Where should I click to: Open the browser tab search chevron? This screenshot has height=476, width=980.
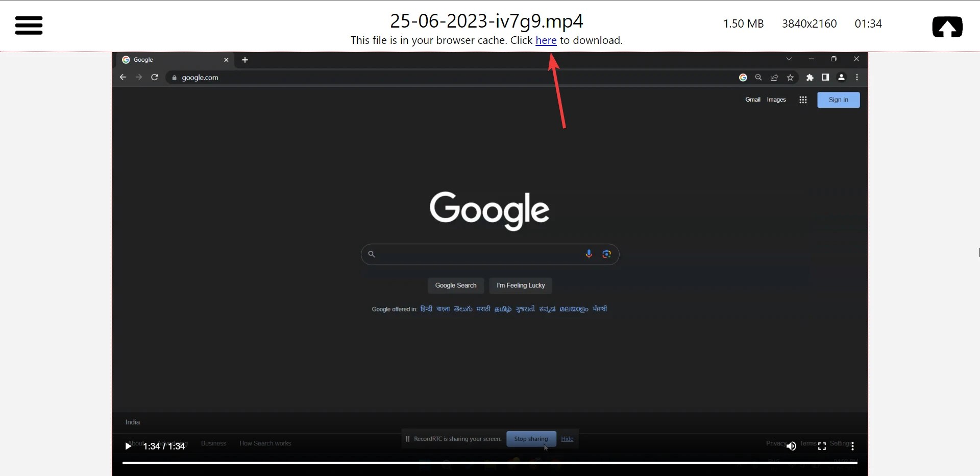[x=789, y=59]
